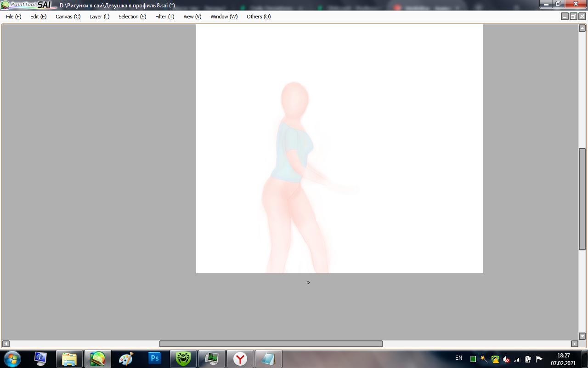Open Photoshop from the taskbar
Image resolution: width=588 pixels, height=368 pixels.
(155, 358)
